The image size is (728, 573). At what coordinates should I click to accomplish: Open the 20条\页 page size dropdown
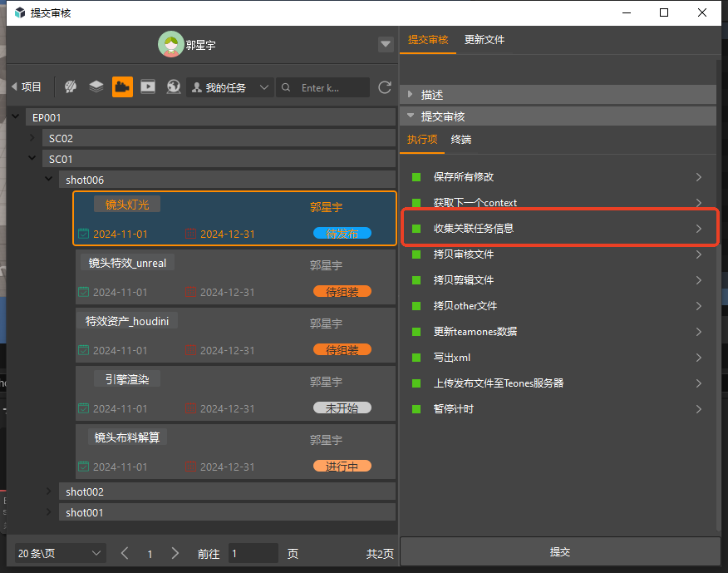pos(61,553)
